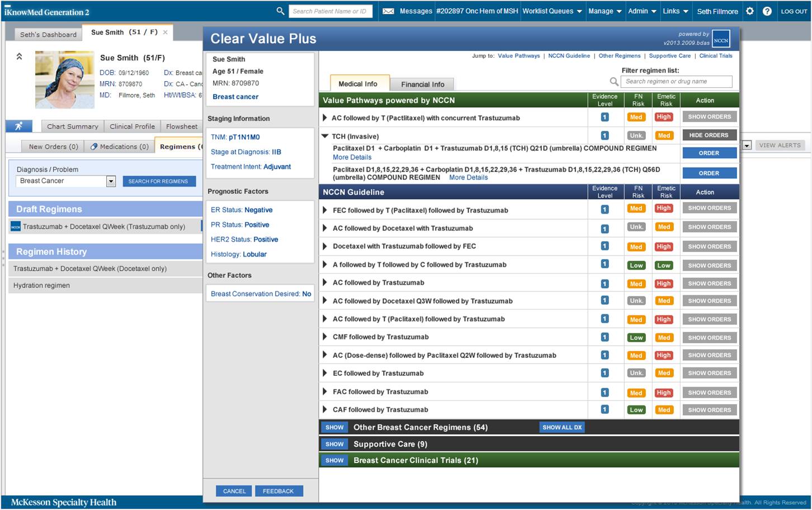
Task: Click SHOW ALL DX button
Action: point(562,427)
